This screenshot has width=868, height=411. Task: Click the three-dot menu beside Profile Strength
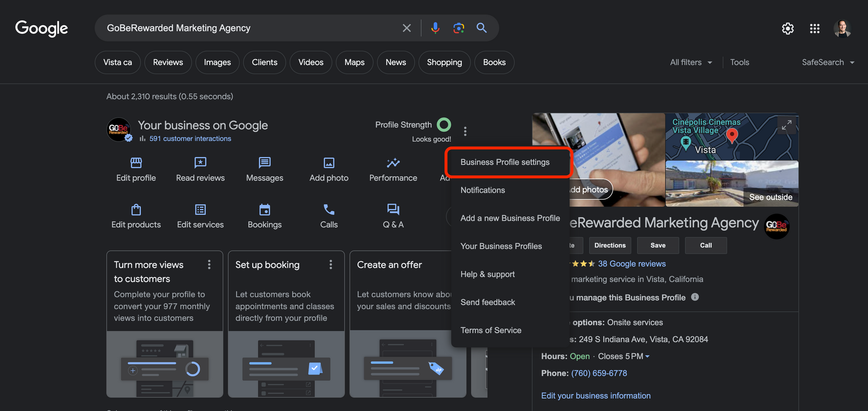tap(465, 131)
